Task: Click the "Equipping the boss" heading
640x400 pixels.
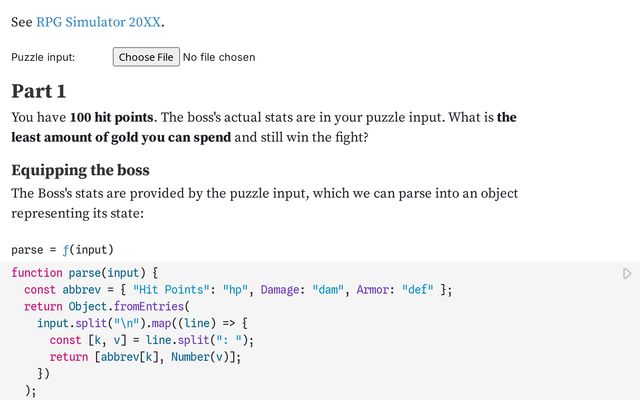Action: coord(80,170)
